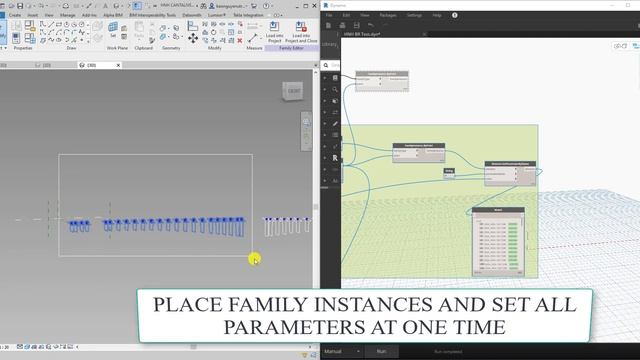Click red Delete X in Modify panel
The height and width of the screenshot is (360, 640).
(240, 40)
